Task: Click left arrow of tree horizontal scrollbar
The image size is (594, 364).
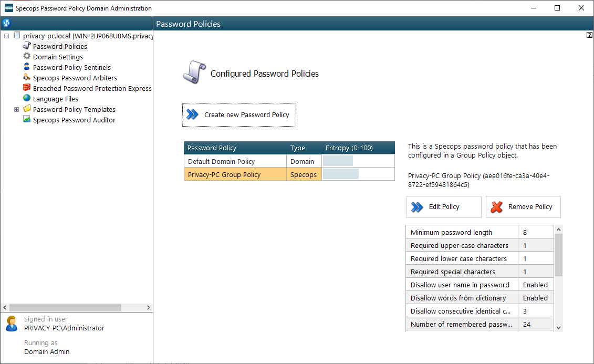Action: click(5, 308)
